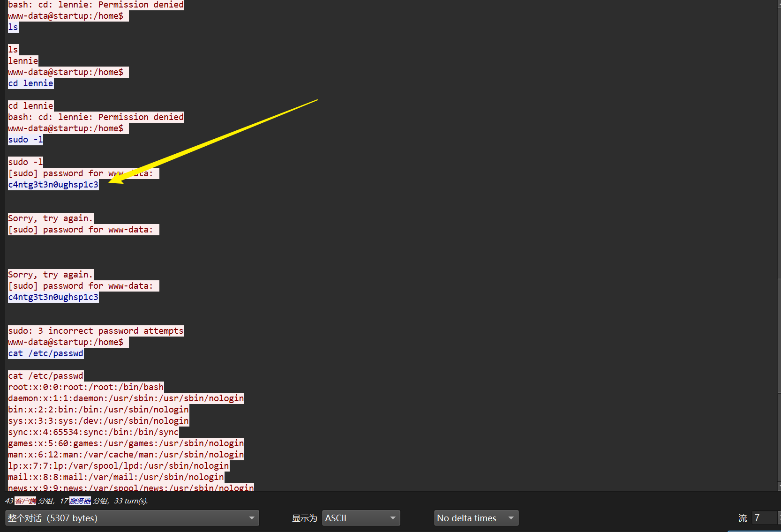Click the 'daemon:x:1:1' passwd entry line
The height and width of the screenshot is (532, 781).
[x=126, y=398]
